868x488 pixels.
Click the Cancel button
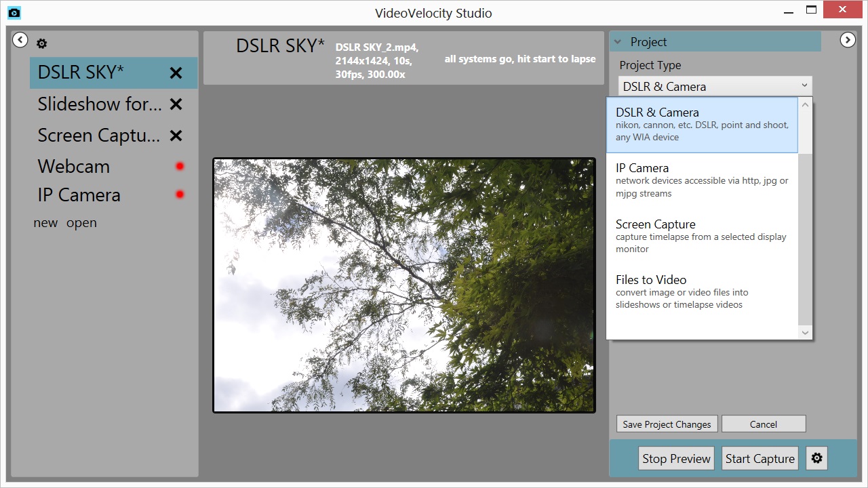[764, 424]
